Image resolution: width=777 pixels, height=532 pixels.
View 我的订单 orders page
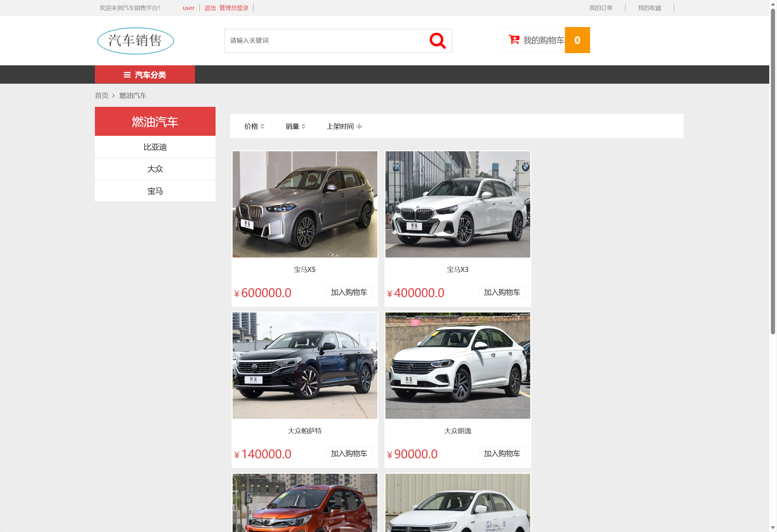point(600,8)
